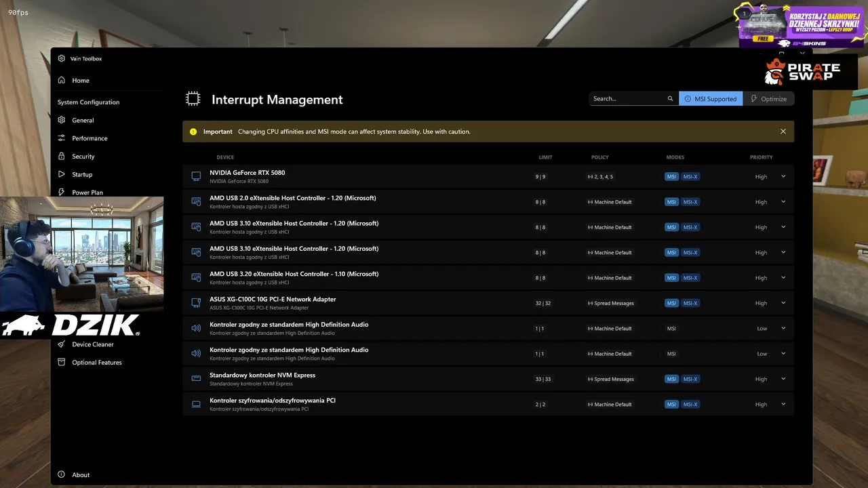
Task: Click the Vain Toolbox logo icon
Action: (62, 58)
